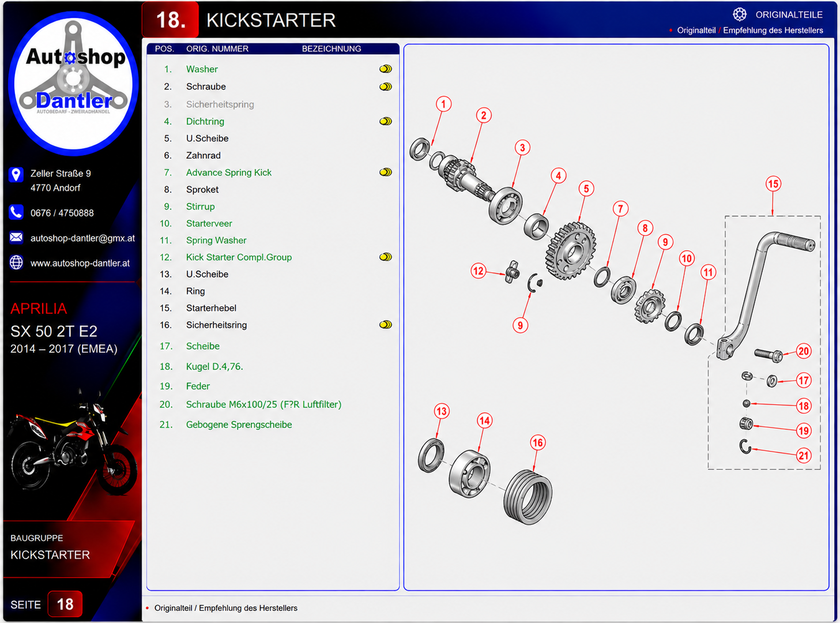Click the Autoshop Dantler logo
The height and width of the screenshot is (623, 840).
(73, 84)
